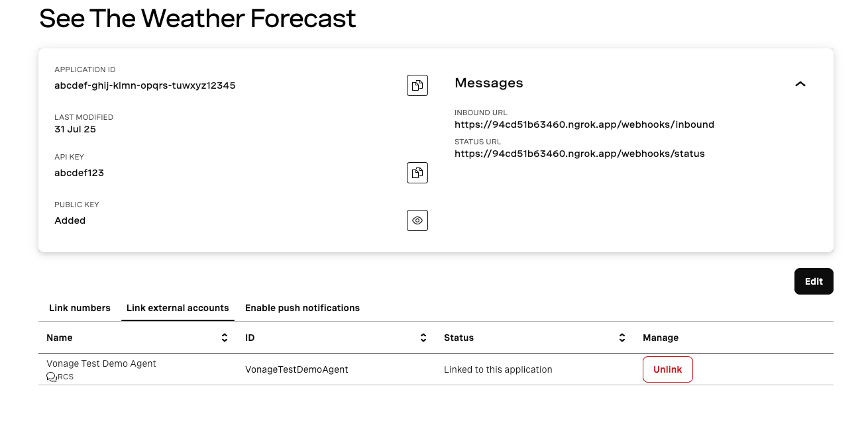Open the Enable push notifications tab
Screen dimensions: 868x423
302,308
